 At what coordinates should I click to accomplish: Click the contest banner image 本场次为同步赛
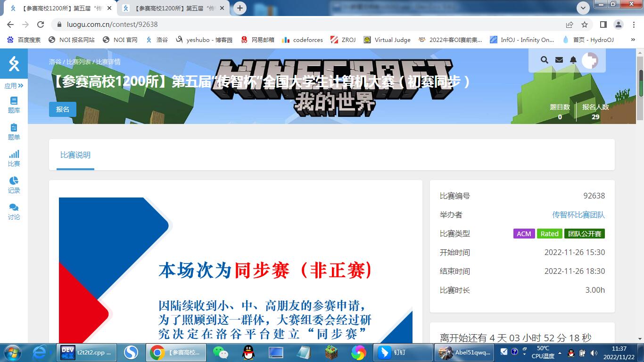point(236,270)
